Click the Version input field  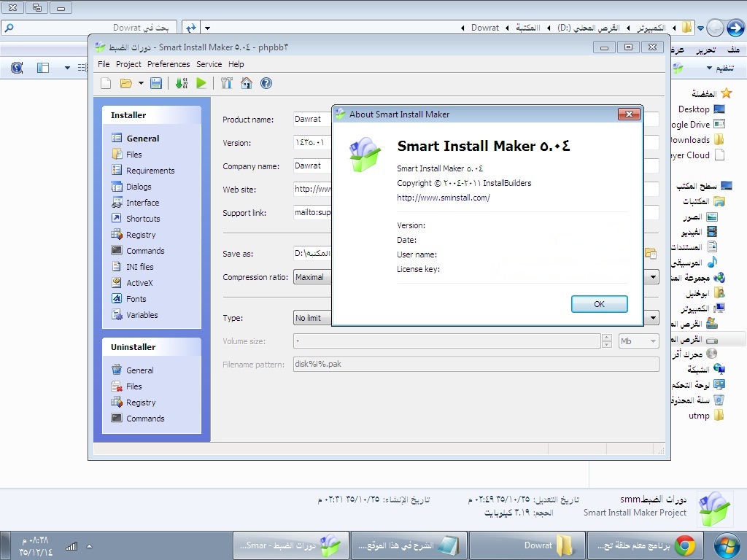[312, 142]
